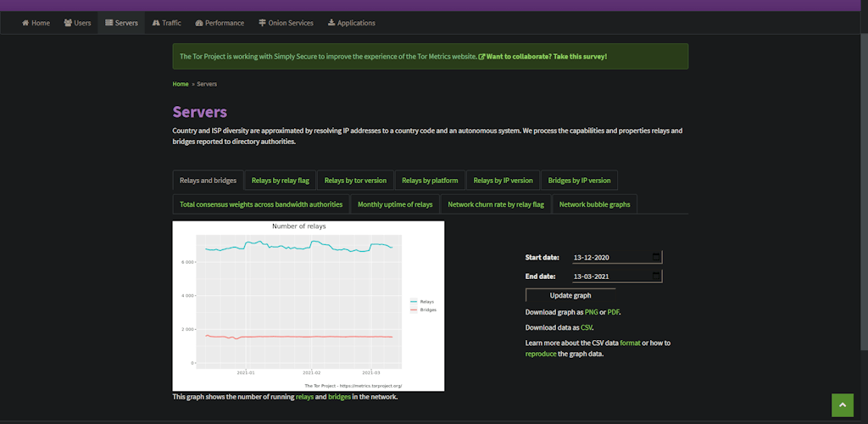Open the Applications navigation item

(352, 23)
